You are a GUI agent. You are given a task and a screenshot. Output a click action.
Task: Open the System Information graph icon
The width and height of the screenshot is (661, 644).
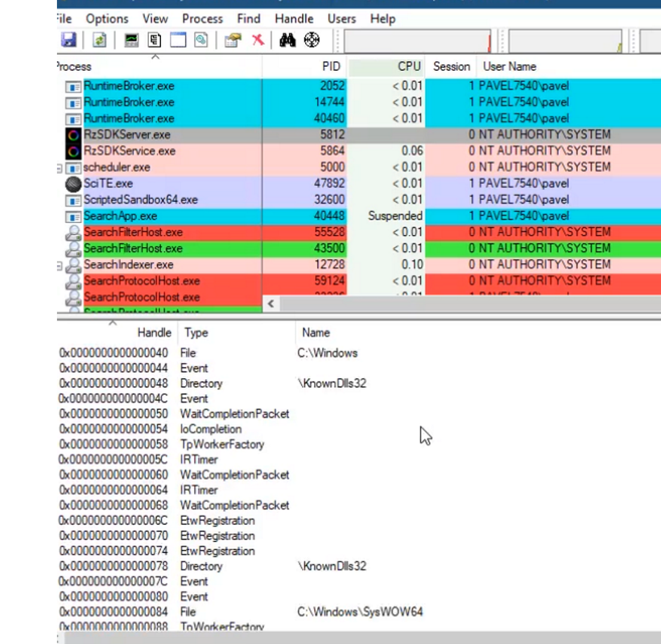coord(131,40)
